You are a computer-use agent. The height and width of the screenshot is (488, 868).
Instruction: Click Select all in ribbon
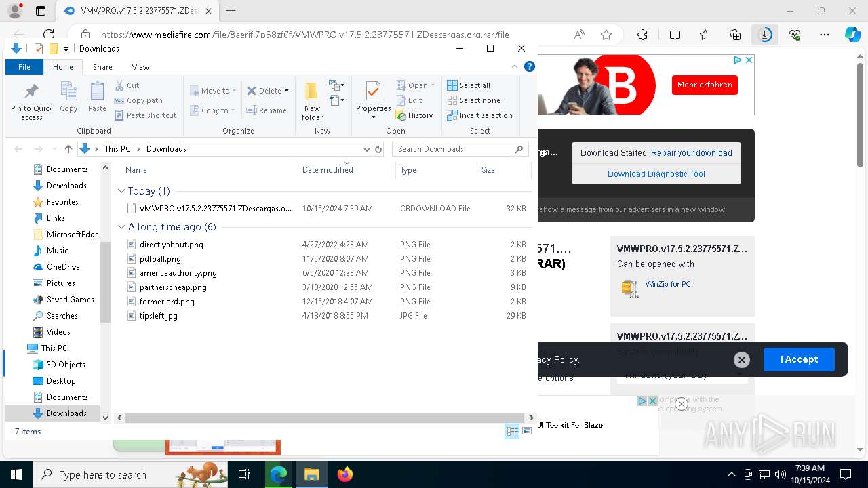469,85
